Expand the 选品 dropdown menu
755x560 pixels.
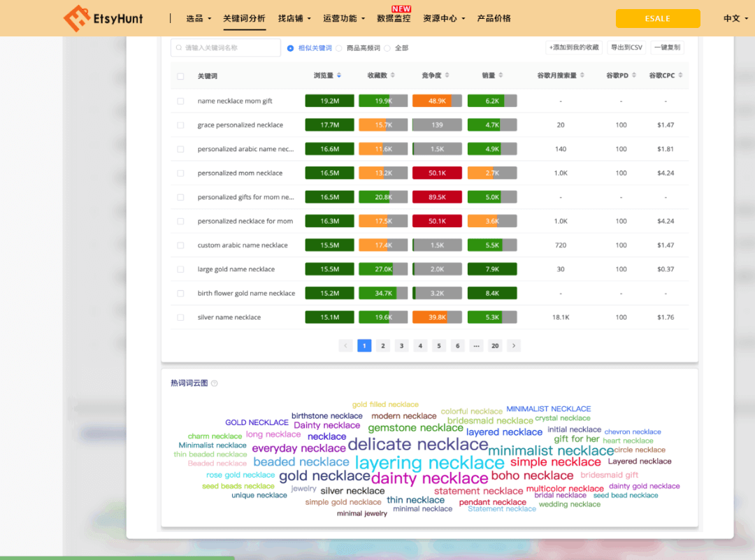click(199, 18)
